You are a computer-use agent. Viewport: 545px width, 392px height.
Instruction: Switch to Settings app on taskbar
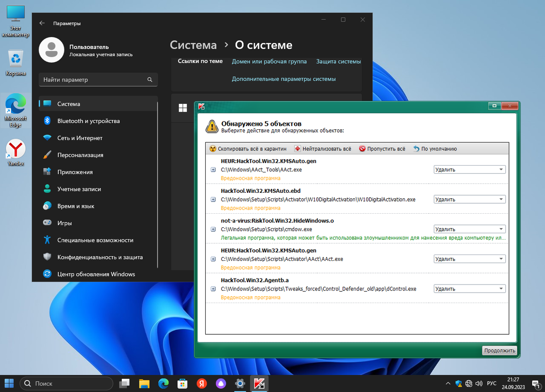point(240,383)
